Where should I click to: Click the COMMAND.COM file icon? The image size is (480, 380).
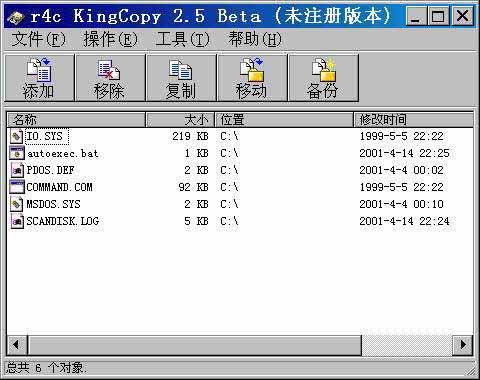pyautogui.click(x=16, y=187)
